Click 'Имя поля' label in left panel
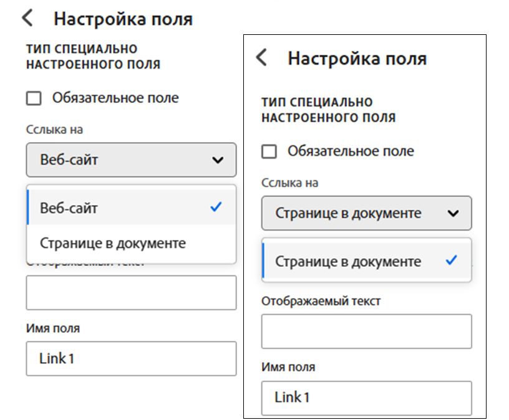This screenshot has width=509, height=420. click(x=53, y=328)
